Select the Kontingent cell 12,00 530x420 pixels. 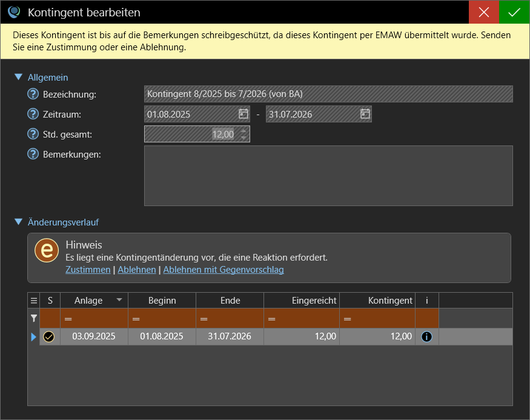[x=377, y=336]
